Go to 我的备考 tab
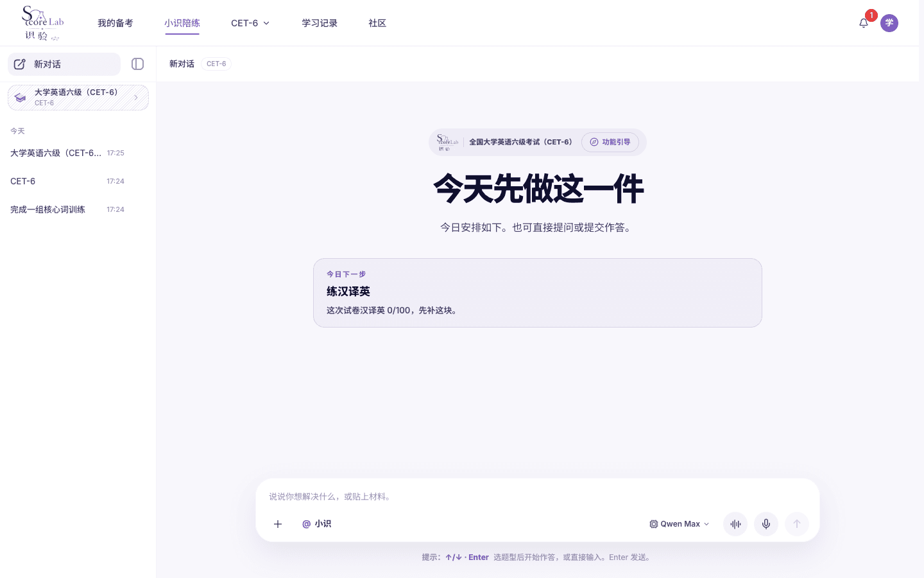924x578 pixels. pos(116,23)
